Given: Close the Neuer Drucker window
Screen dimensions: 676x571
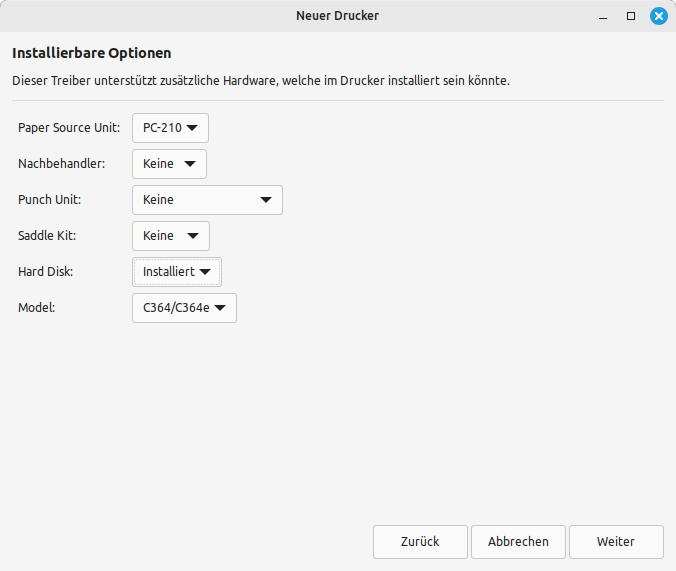Looking at the screenshot, I should tap(658, 16).
